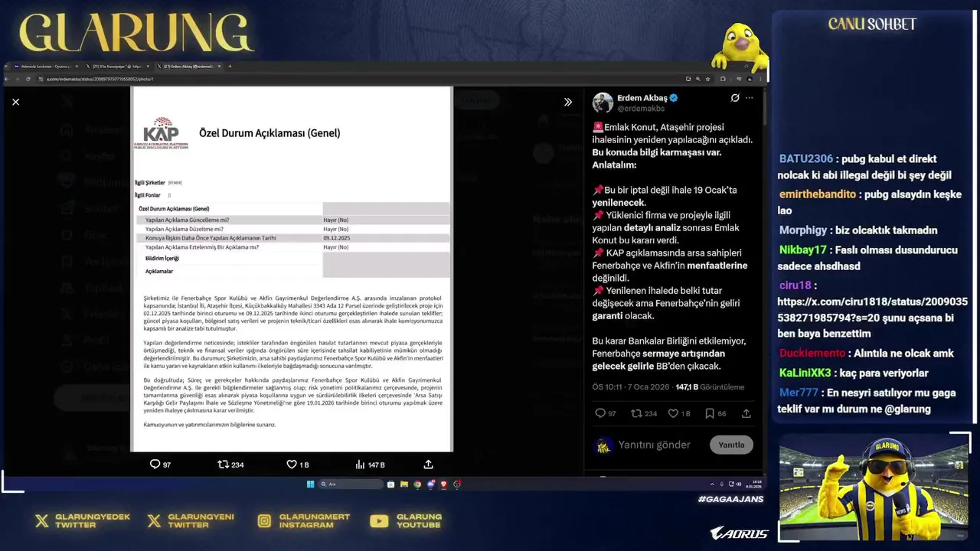Click the taskbar search box labeled Ara
The width and height of the screenshot is (980, 551).
pyautogui.click(x=350, y=484)
